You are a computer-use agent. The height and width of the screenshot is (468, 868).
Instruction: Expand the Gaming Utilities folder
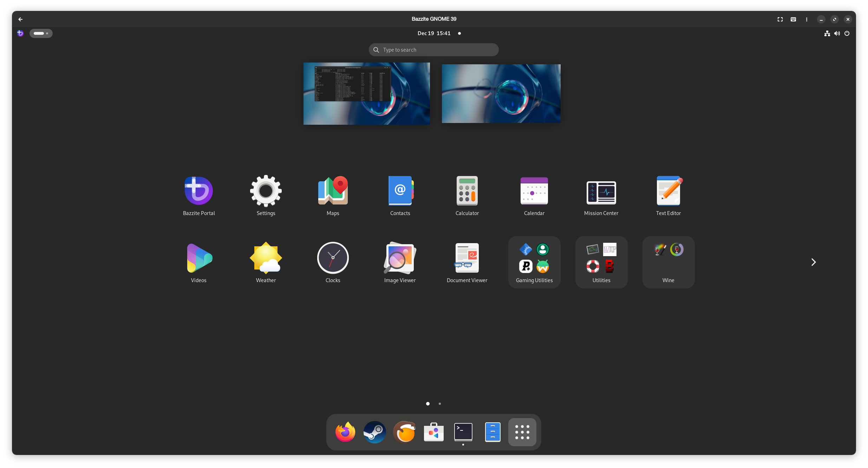534,262
